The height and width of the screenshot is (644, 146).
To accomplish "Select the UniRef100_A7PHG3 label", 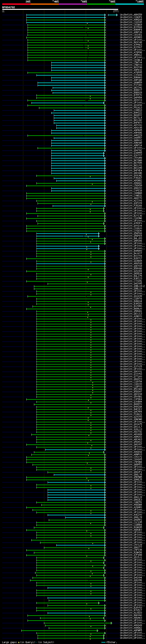I will [x=131, y=45].
